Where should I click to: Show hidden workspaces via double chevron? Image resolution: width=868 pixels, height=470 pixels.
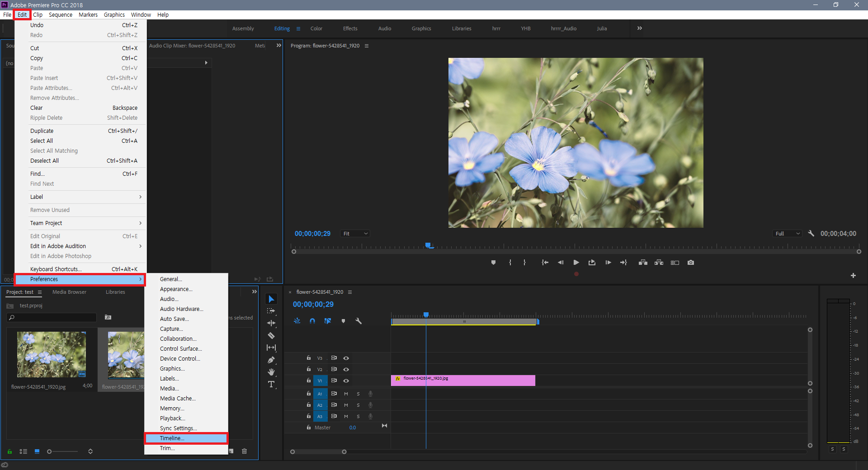pos(639,28)
